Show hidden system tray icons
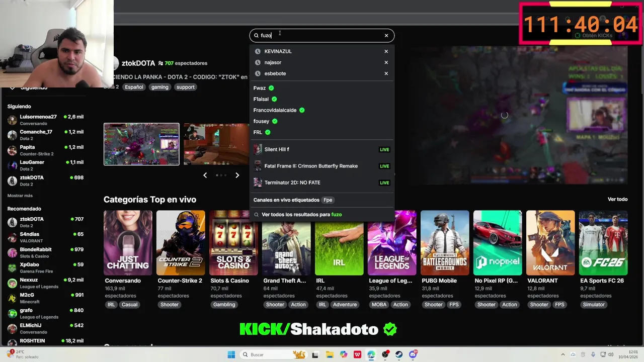Image resolution: width=644 pixels, height=362 pixels. pos(563,354)
